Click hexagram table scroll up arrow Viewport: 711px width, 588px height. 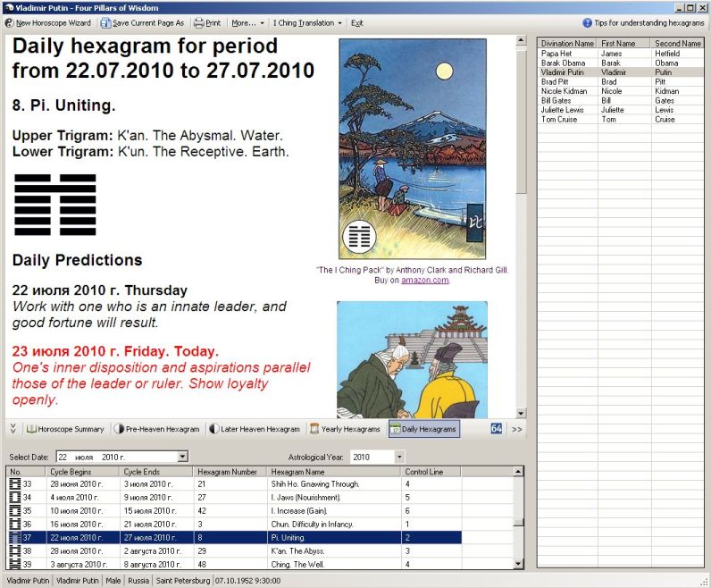pos(518,472)
